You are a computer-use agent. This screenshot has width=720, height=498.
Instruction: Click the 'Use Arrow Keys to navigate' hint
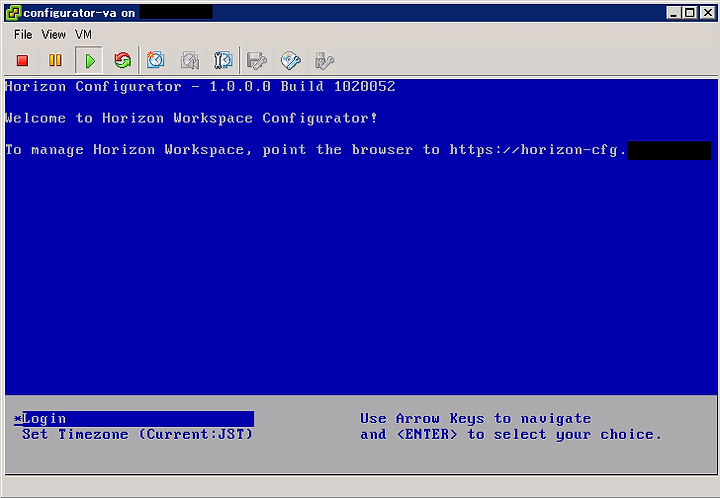pyautogui.click(x=476, y=419)
